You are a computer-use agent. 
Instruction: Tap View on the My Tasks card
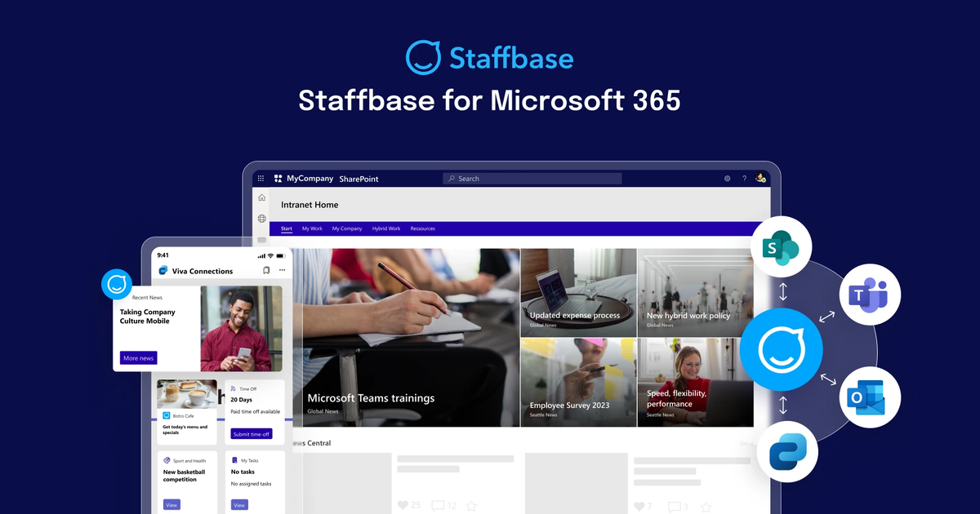pyautogui.click(x=239, y=505)
